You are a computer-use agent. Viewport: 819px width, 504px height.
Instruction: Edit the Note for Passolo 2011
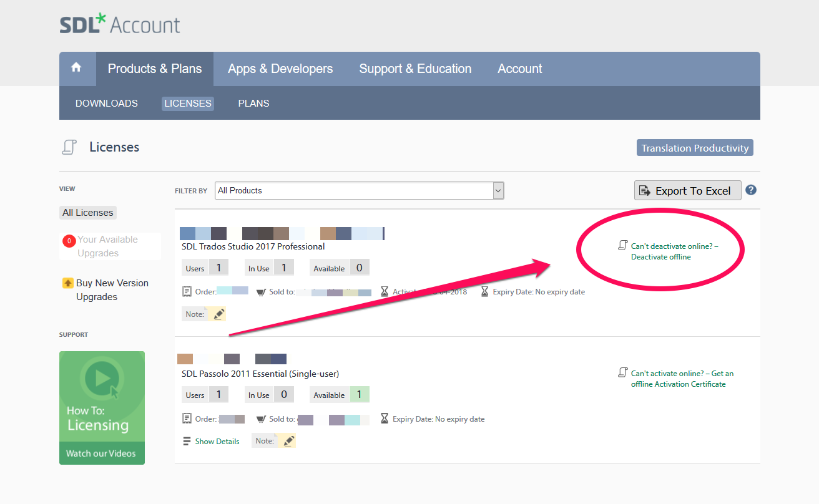pyautogui.click(x=288, y=441)
